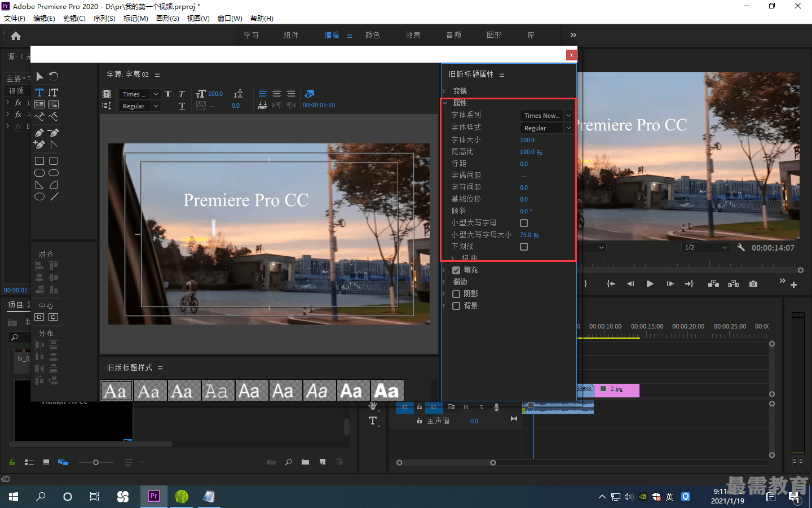Toggle Underline text style
Screen dimensions: 812x508
(182, 106)
